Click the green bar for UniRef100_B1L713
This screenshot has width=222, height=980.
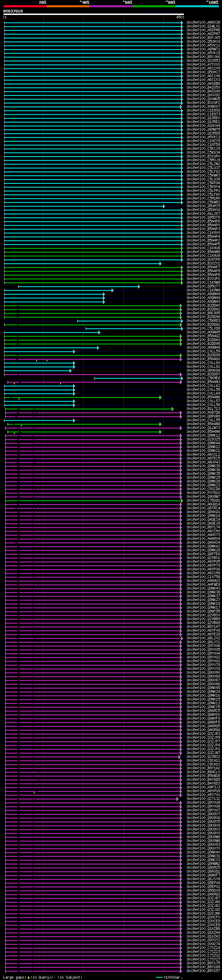coord(89,409)
